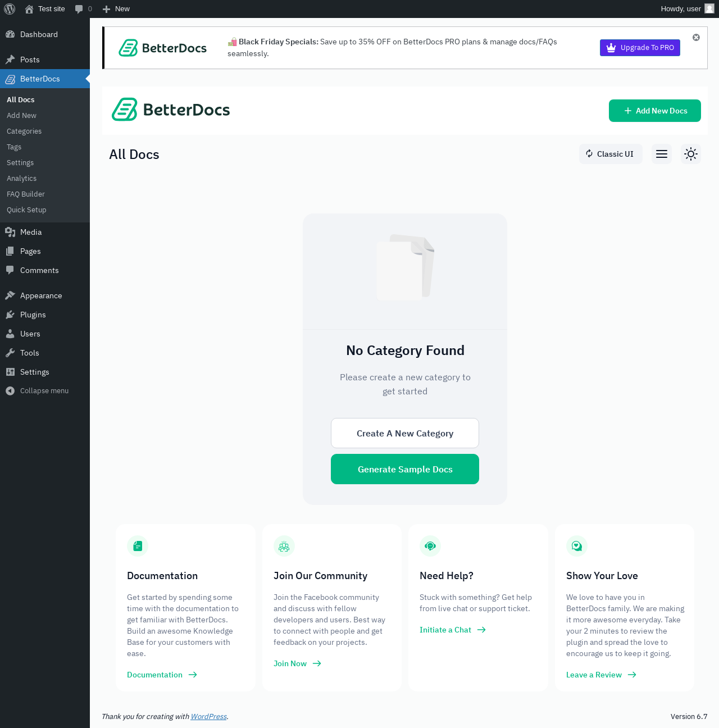Click the Pages icon
Screen dimensions: 719x728
click(x=10, y=251)
